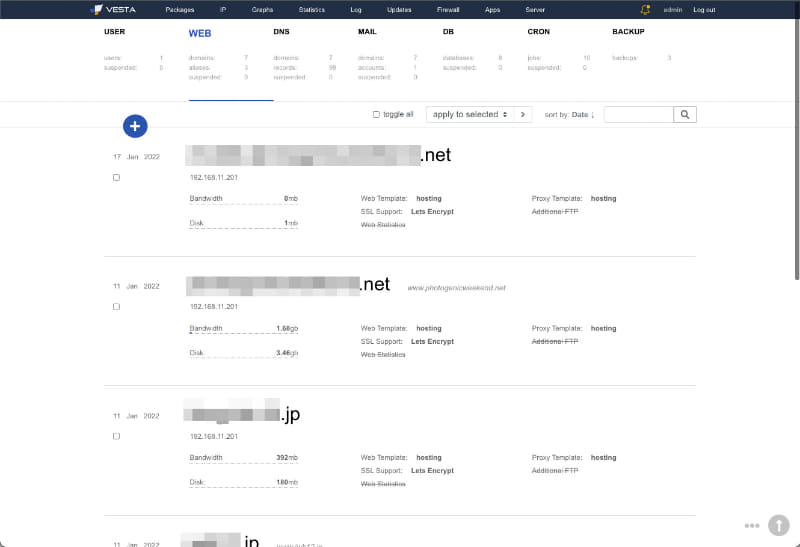
Task: Click the Disk value 1mb
Action: [x=291, y=223]
